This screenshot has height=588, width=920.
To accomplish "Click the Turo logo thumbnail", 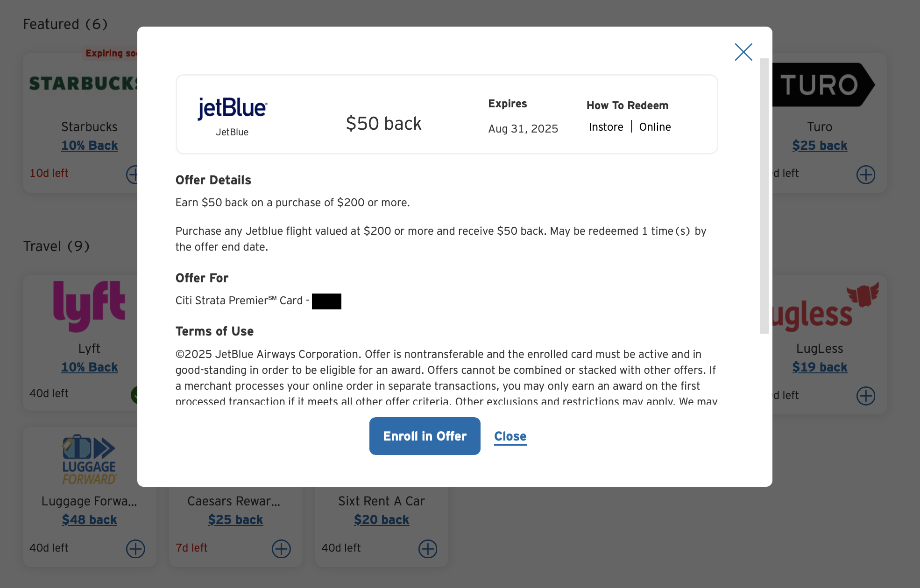I will (822, 85).
